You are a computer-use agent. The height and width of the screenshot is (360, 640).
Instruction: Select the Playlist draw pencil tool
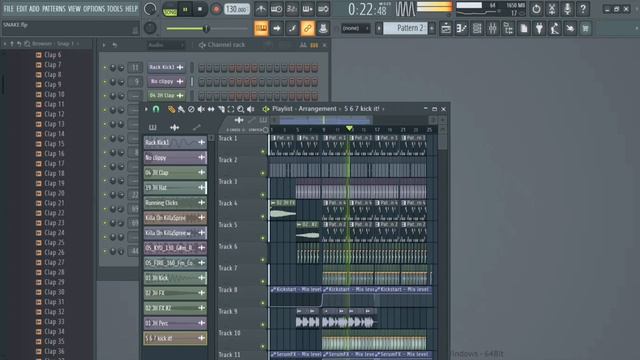tap(171, 109)
